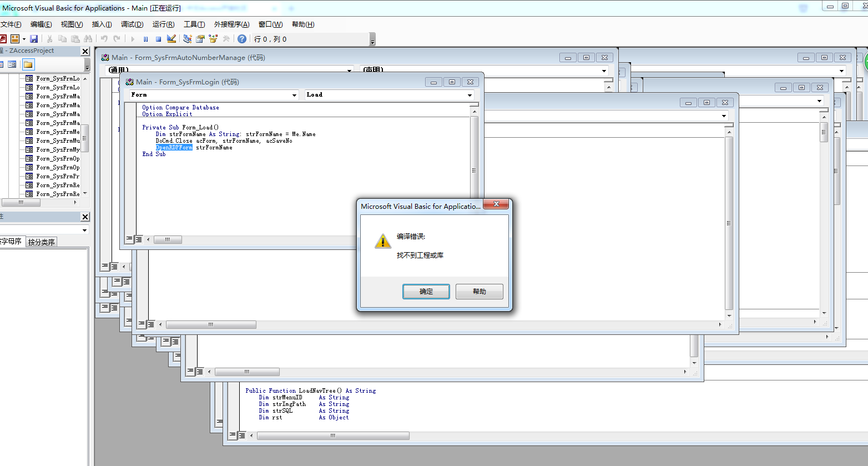Open the 帮助(H) menu
Screen dimensions: 868x466
pos(303,24)
